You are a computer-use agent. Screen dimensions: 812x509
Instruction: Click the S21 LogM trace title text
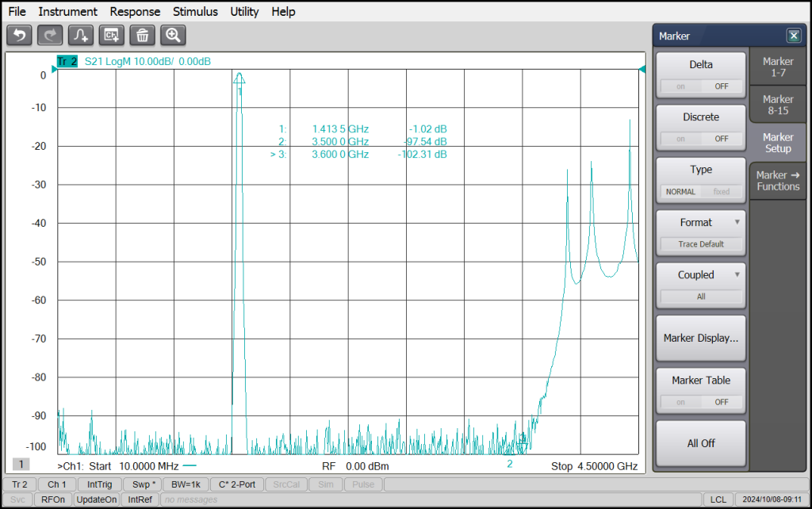click(x=147, y=61)
